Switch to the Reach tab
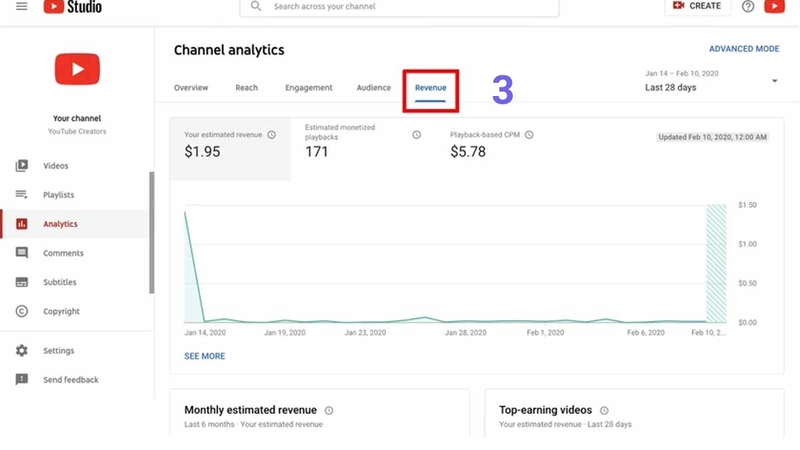Screen dimensions: 800x450 click(x=246, y=88)
